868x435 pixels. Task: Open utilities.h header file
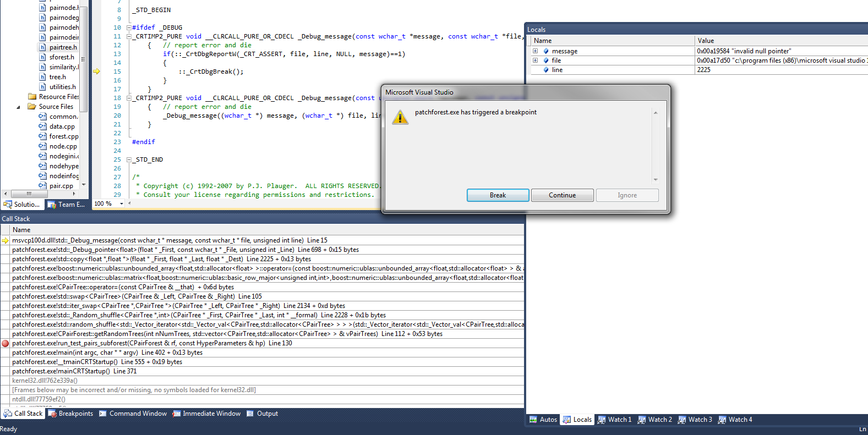click(x=63, y=87)
